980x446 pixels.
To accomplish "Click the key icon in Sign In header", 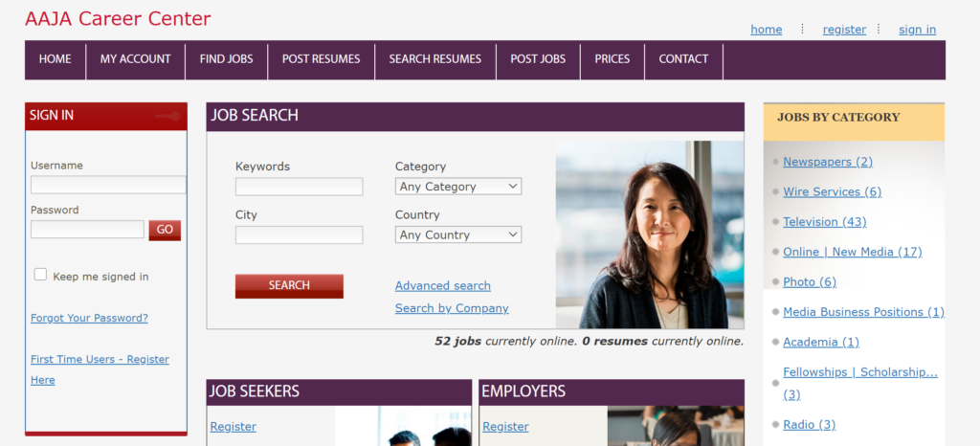I will click(167, 116).
